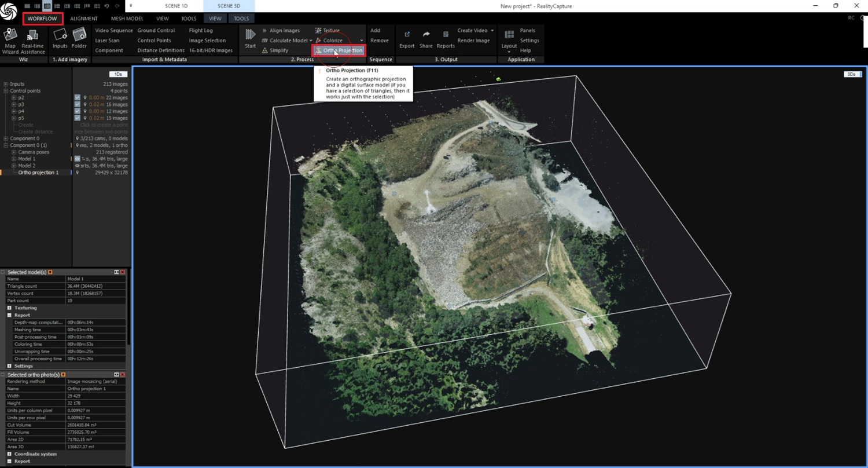This screenshot has height=468, width=868.
Task: Select Ortho projection 1 in tree
Action: pos(38,173)
